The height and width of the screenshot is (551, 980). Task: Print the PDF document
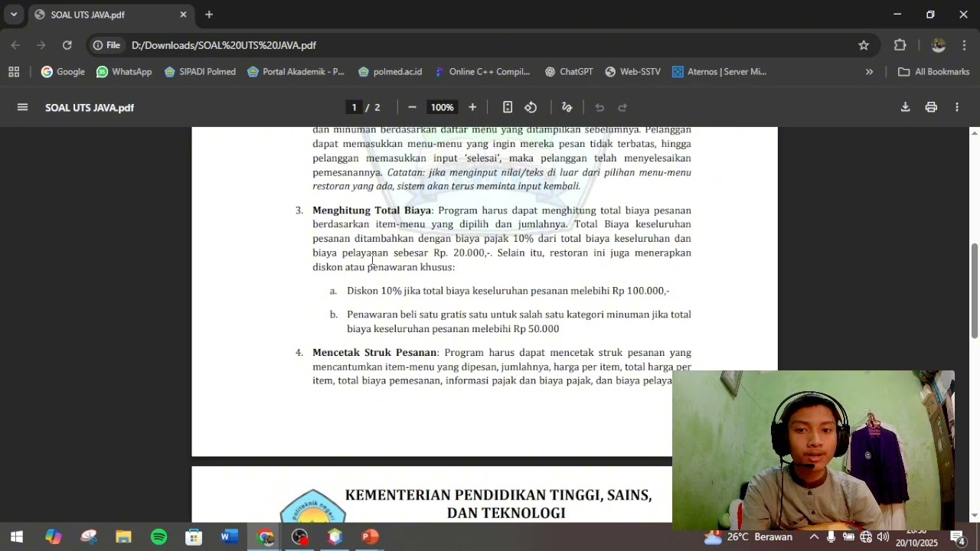(x=931, y=107)
